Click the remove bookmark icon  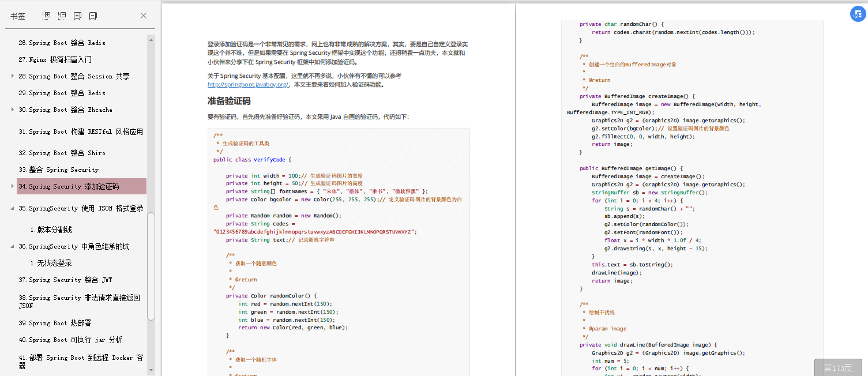pos(92,16)
